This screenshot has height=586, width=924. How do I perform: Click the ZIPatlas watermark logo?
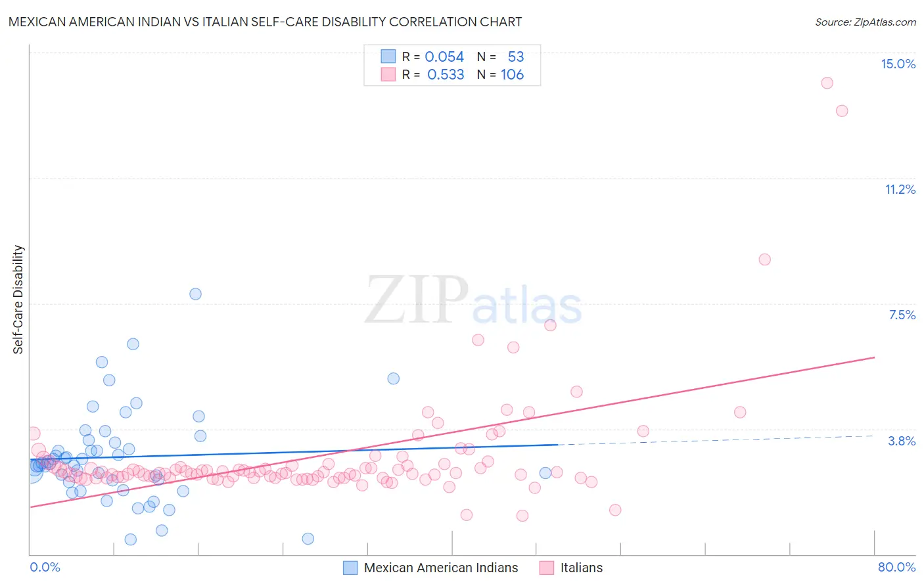[473, 300]
